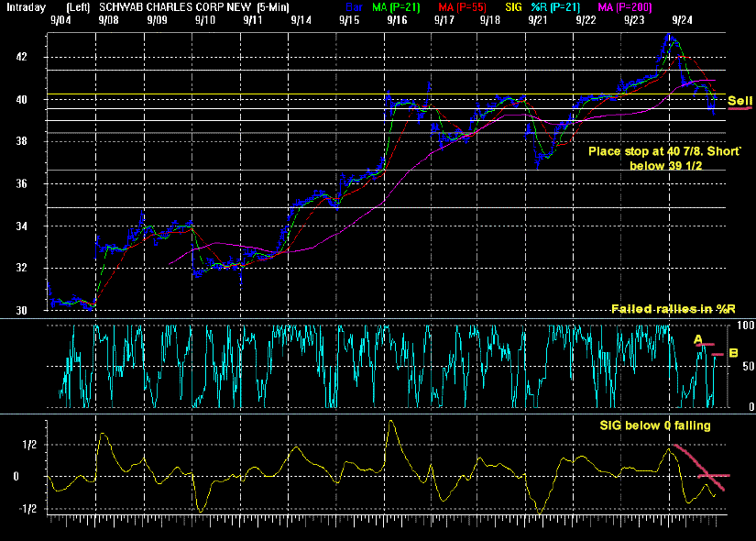Click the 'SIG below 0 falling' annotation
This screenshot has height=541, width=756.
655,425
